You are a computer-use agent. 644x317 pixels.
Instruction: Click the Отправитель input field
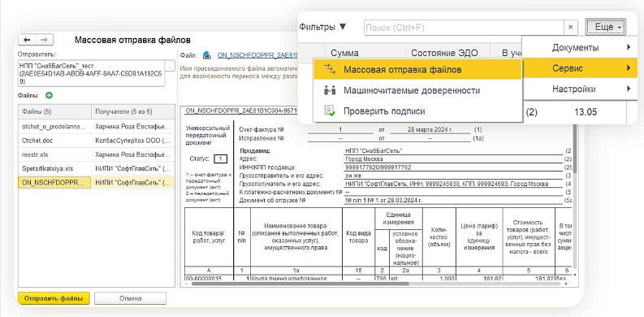tap(91, 74)
